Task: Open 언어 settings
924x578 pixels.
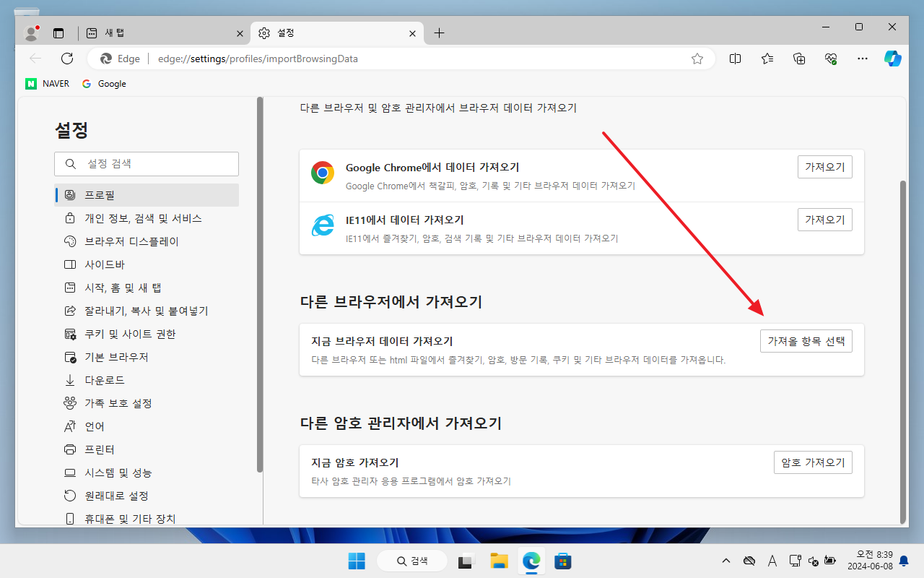Action: coord(147,426)
